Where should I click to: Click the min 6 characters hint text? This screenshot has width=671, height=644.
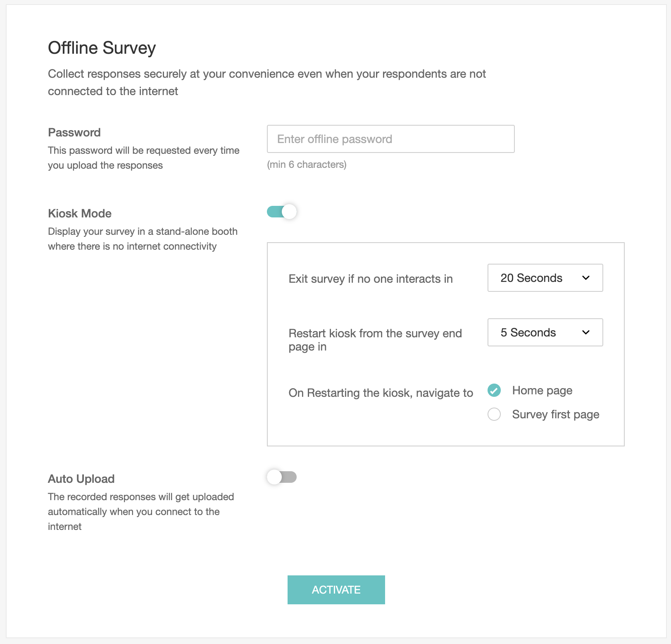coord(307,165)
